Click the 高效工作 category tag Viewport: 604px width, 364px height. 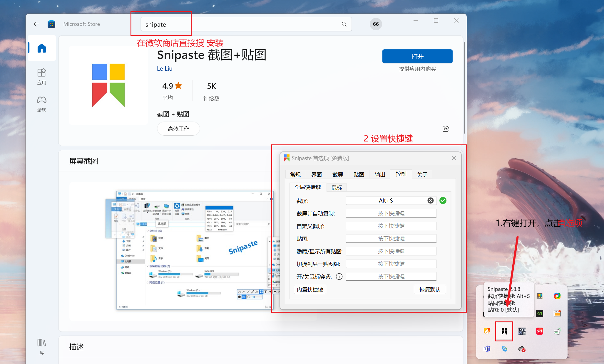point(178,129)
